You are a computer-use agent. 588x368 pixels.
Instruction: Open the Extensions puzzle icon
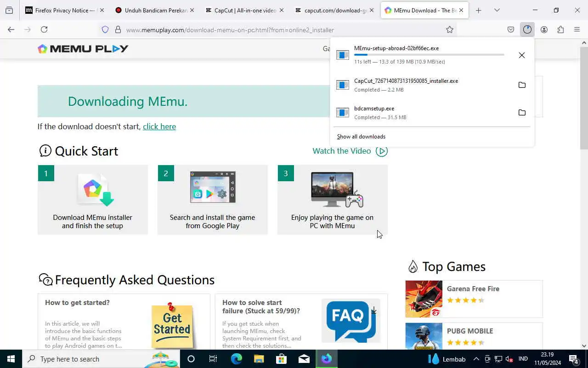pos(560,29)
